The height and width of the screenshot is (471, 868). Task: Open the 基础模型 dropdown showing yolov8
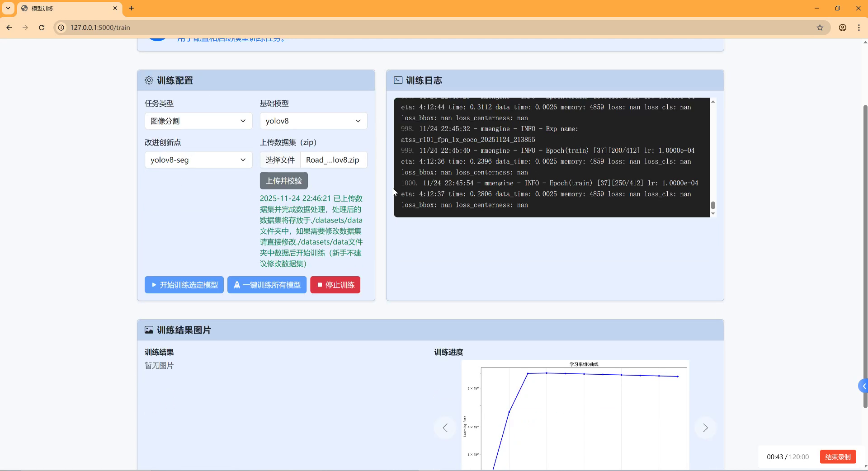click(x=313, y=121)
